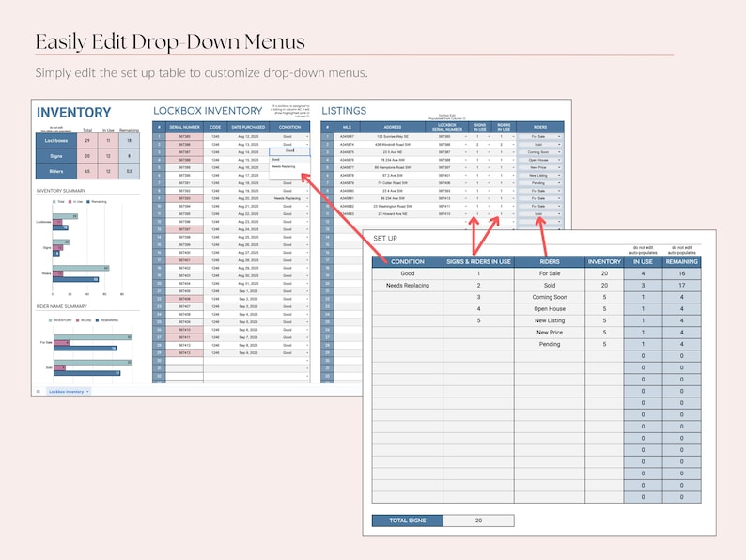Click the CODE header in Lockbox Inventory

click(x=215, y=127)
